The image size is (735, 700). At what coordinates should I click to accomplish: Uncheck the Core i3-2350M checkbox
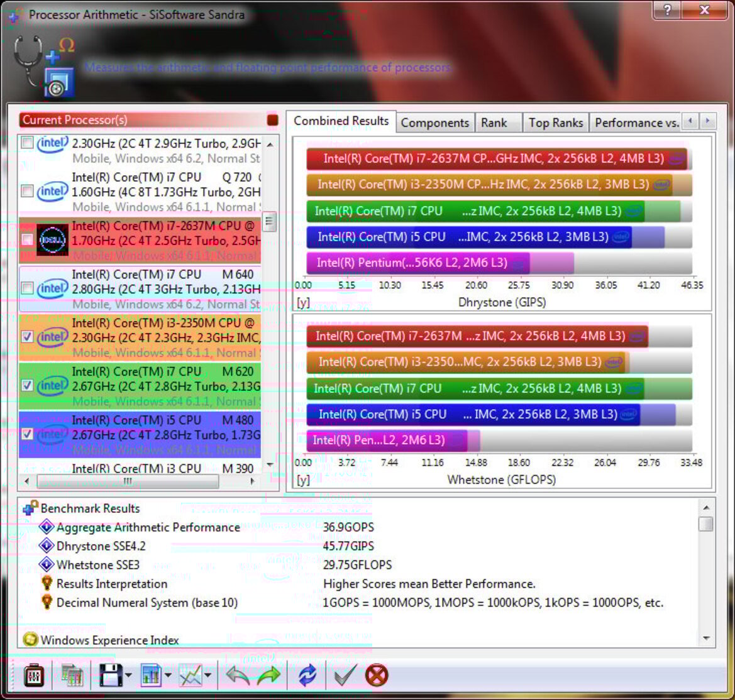pyautogui.click(x=27, y=337)
